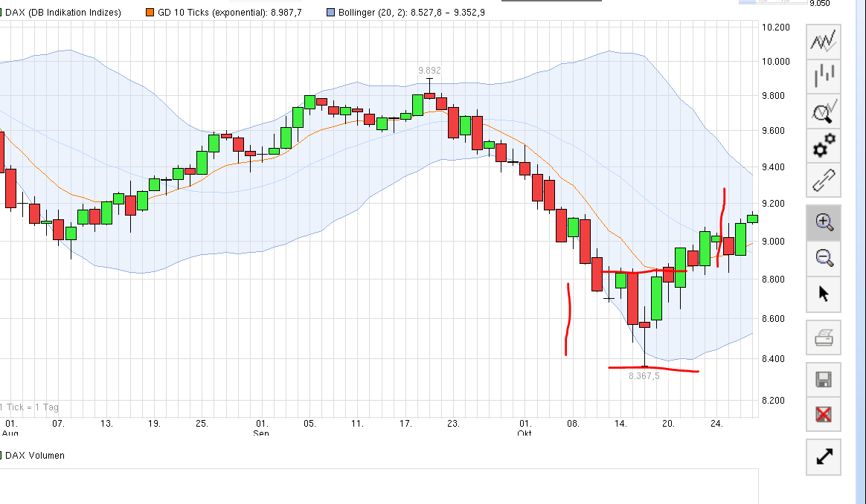Click the 17. date axis label
866x504 pixels.
[x=405, y=424]
